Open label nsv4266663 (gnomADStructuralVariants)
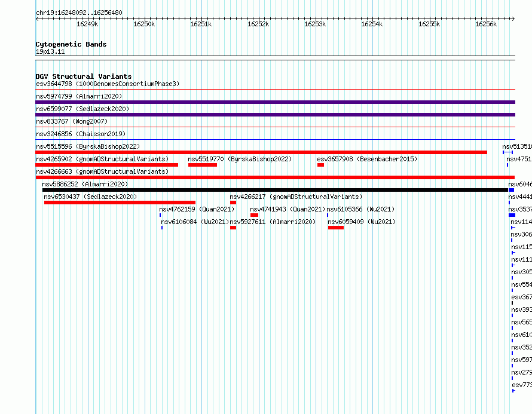532x414 pixels. [102, 171]
